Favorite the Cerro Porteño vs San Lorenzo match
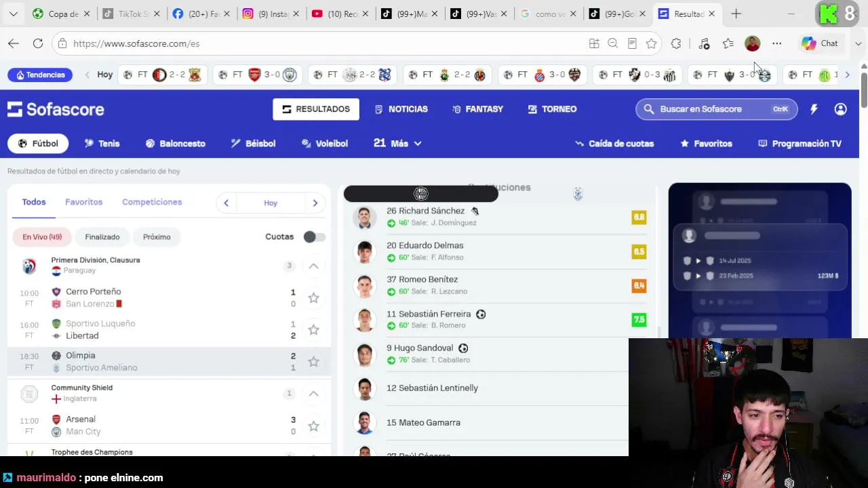This screenshot has height=488, width=868. coord(313,298)
